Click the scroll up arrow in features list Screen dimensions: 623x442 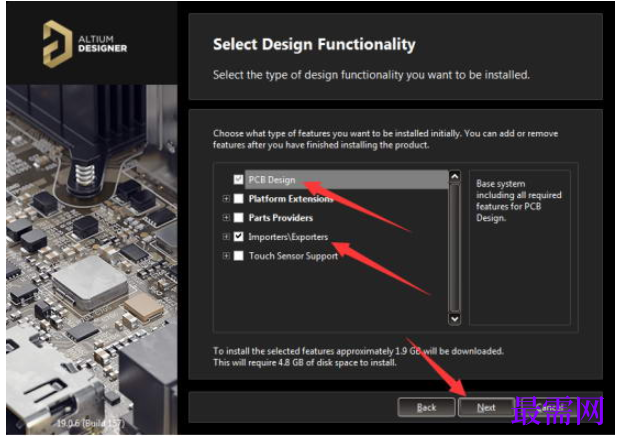pyautogui.click(x=455, y=176)
